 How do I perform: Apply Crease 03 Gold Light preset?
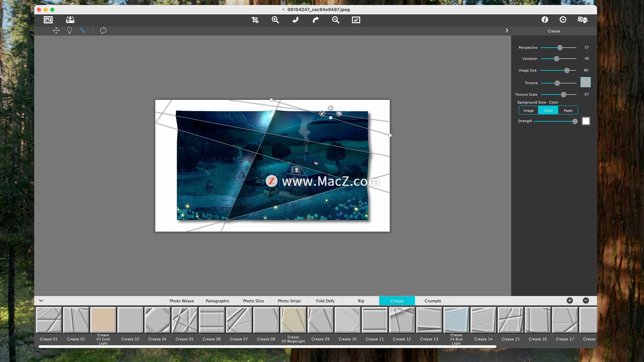click(103, 320)
